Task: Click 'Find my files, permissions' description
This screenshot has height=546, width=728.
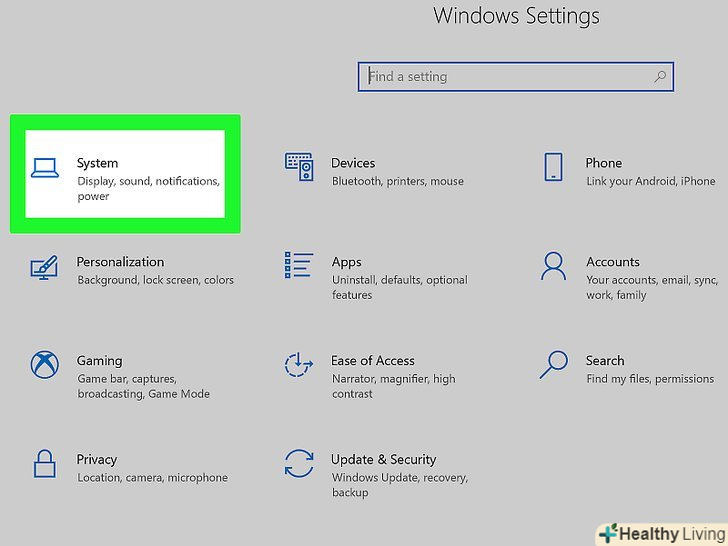Action: (x=650, y=379)
